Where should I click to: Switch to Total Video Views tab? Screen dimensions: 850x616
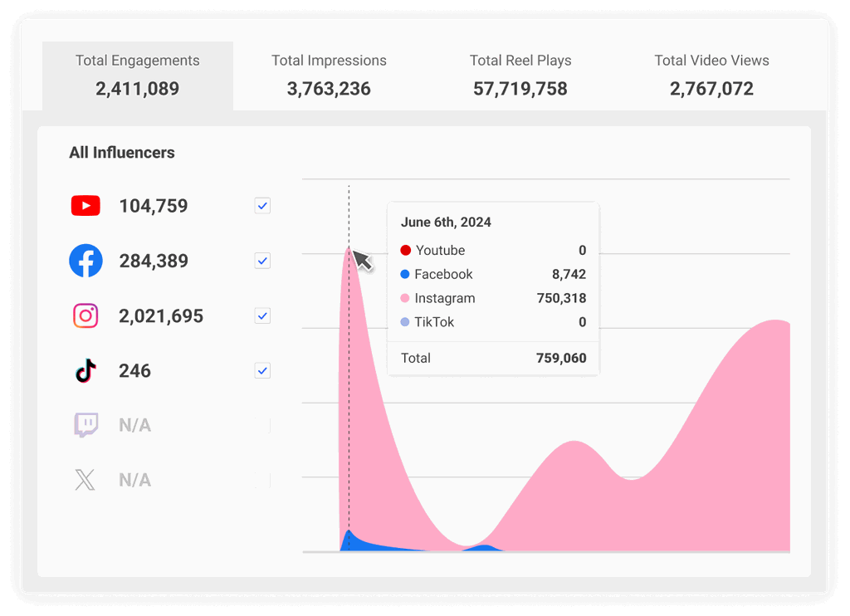coord(711,76)
